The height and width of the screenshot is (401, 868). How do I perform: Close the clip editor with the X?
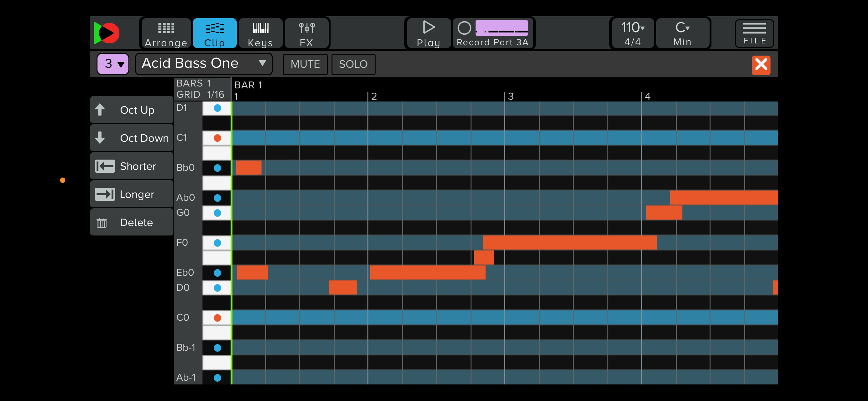761,65
